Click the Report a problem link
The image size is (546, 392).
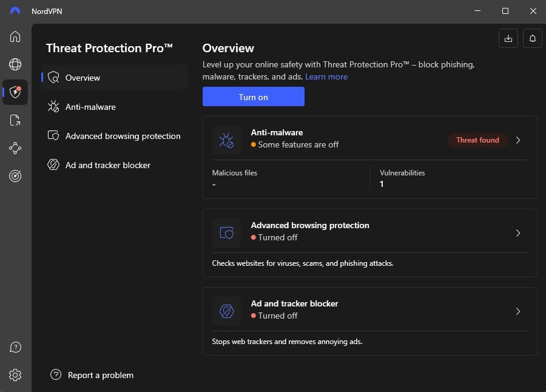click(x=100, y=375)
